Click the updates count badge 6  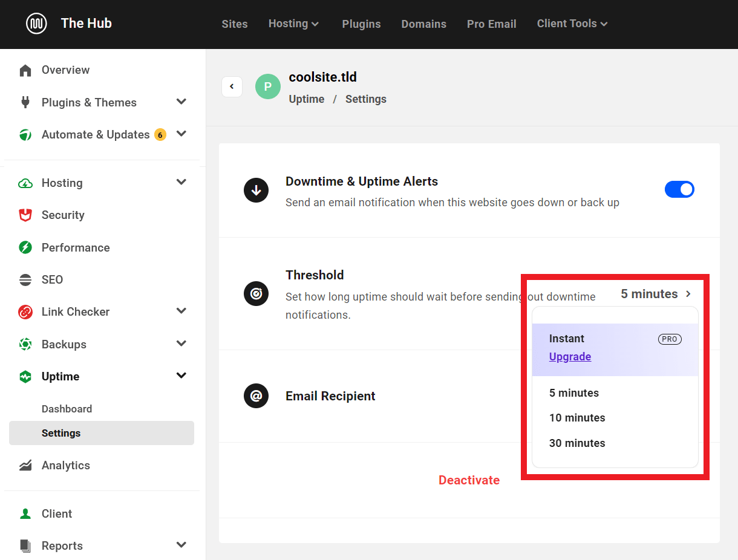coord(160,135)
